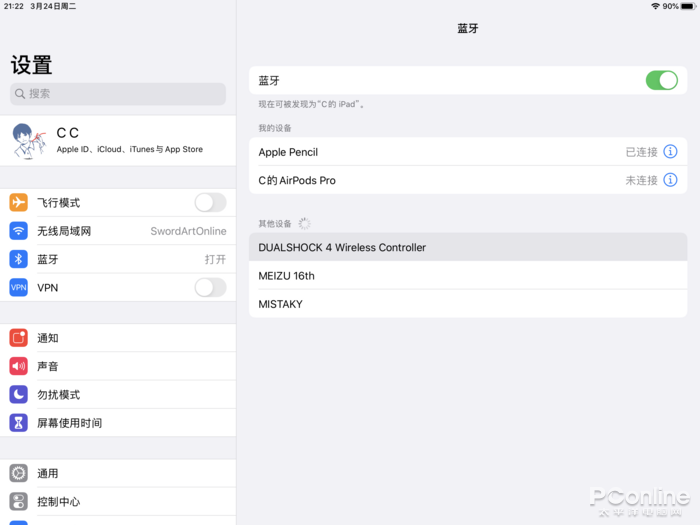Open info for C的 AirPods Pro

click(670, 180)
